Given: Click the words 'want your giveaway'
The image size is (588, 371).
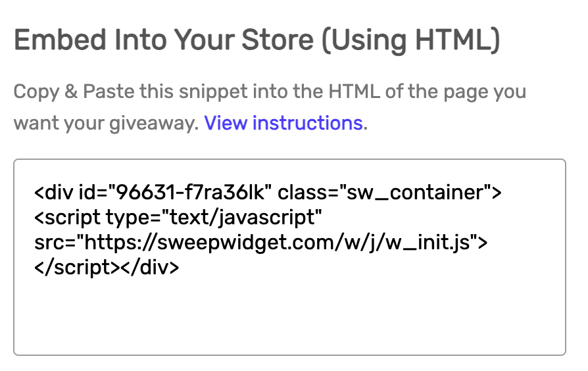Looking at the screenshot, I should tap(106, 123).
